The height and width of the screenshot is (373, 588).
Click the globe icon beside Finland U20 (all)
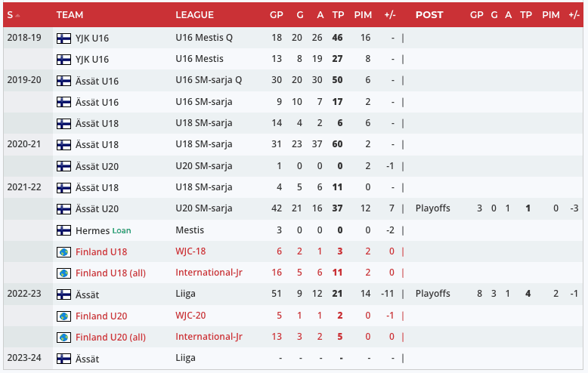(63, 337)
